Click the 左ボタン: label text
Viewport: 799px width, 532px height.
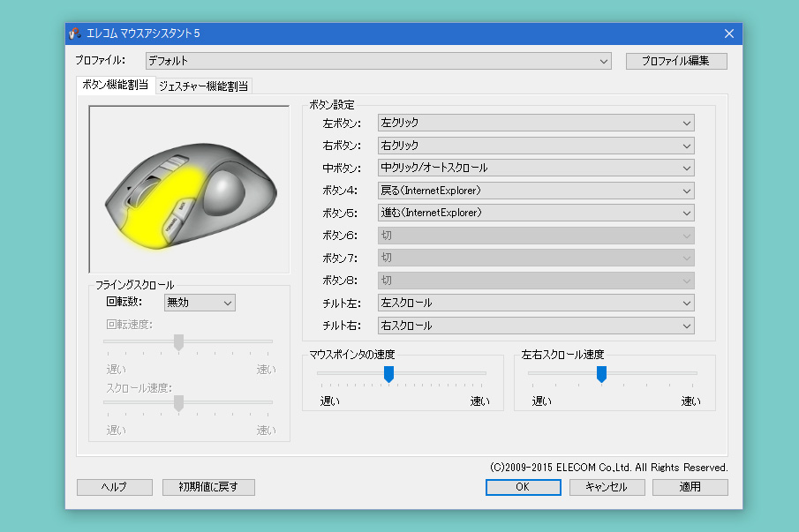click(342, 124)
